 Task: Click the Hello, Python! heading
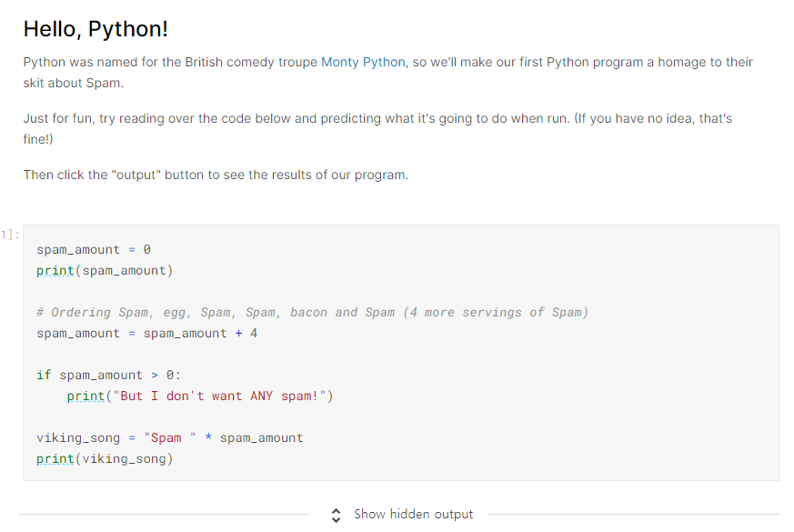[x=95, y=29]
